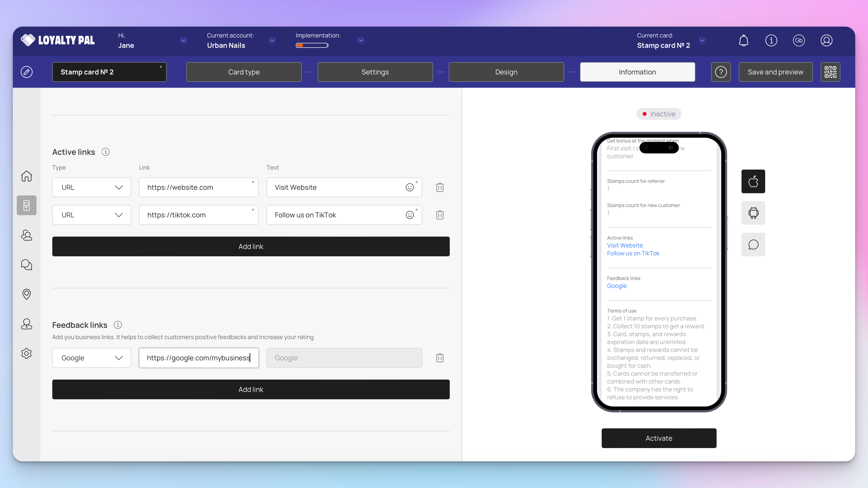Click the Active links info icon
Viewport: 868px width, 488px height.
coord(106,152)
